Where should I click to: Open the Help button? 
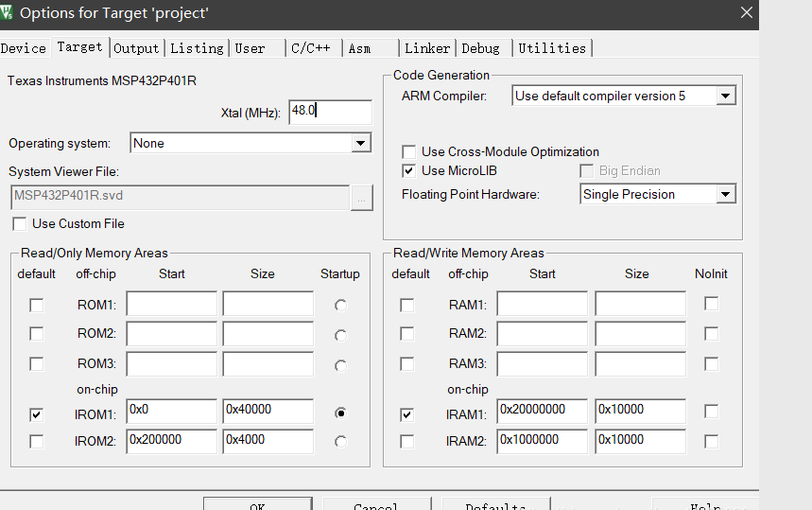pos(705,503)
